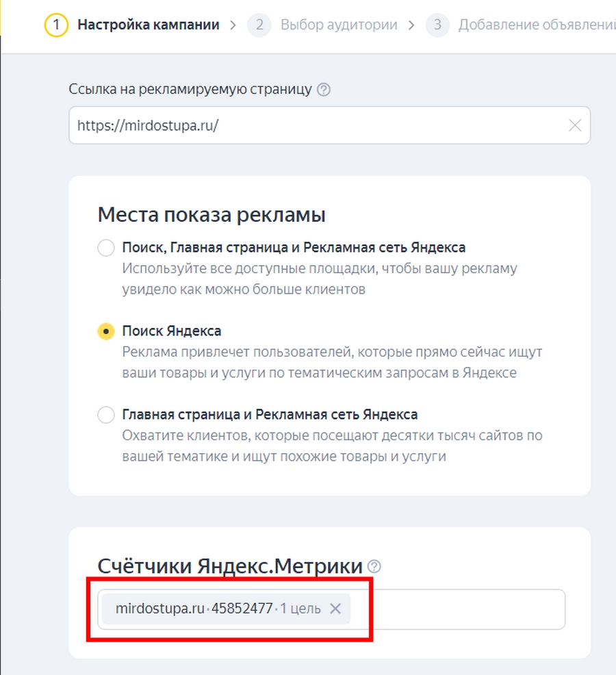
Task: Click into the advertised page URL field
Action: tap(315, 125)
